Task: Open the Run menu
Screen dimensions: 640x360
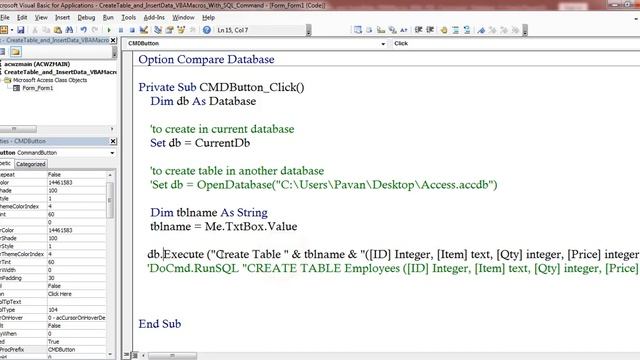Action: pos(108,18)
